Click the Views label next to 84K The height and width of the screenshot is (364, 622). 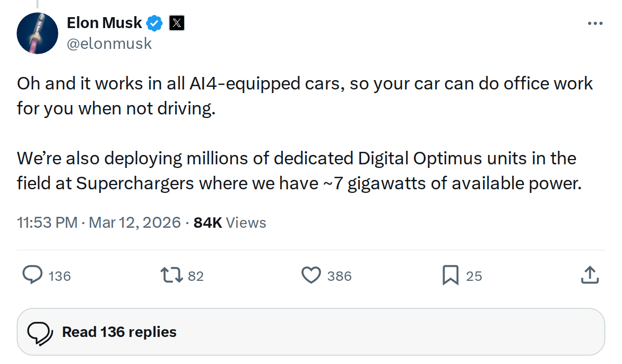point(245,222)
